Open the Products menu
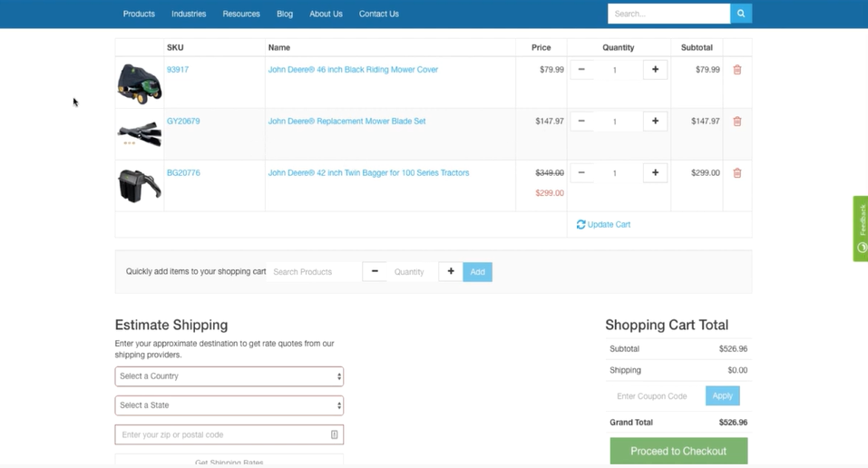 coord(139,14)
